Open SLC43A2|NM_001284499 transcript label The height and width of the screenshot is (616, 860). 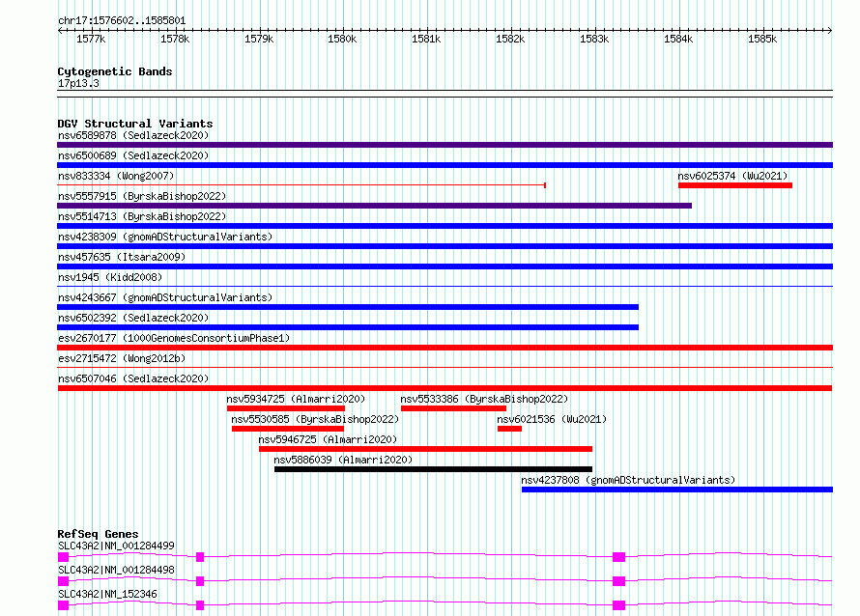[x=116, y=546]
